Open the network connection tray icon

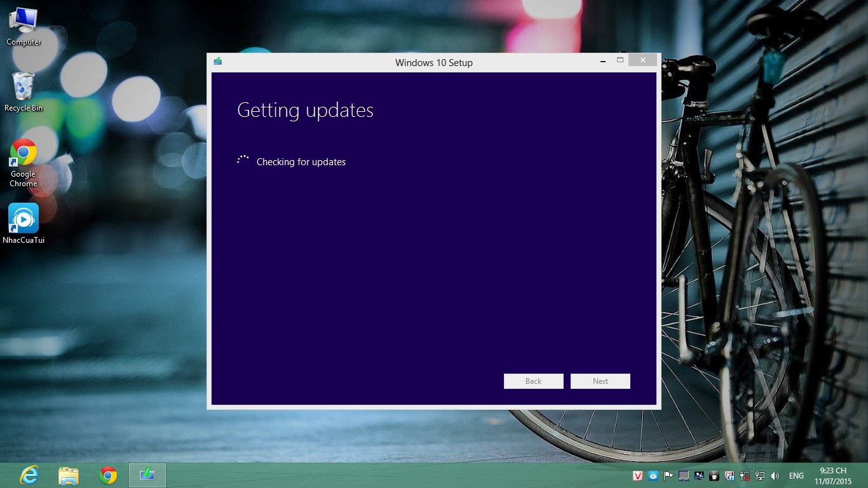tap(760, 475)
